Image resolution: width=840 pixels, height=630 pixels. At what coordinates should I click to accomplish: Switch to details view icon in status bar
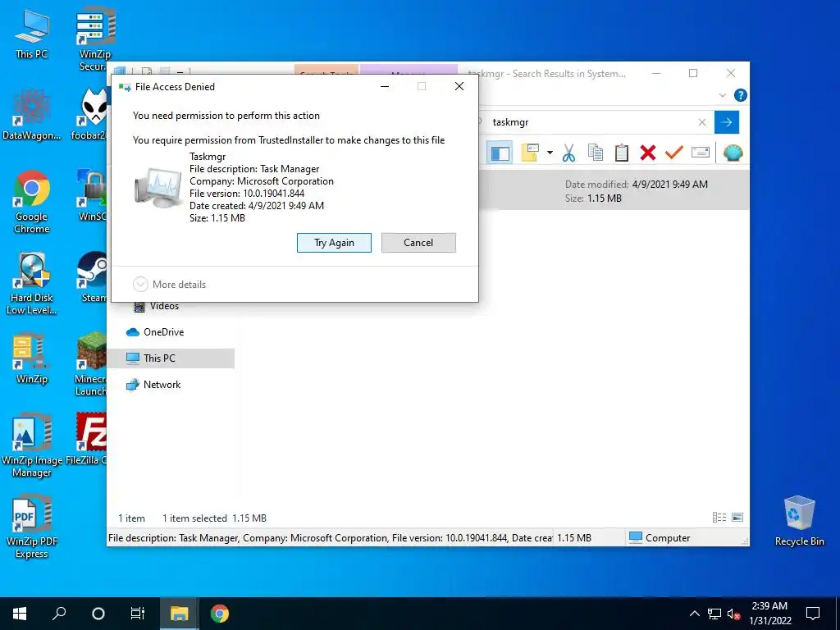(x=719, y=517)
